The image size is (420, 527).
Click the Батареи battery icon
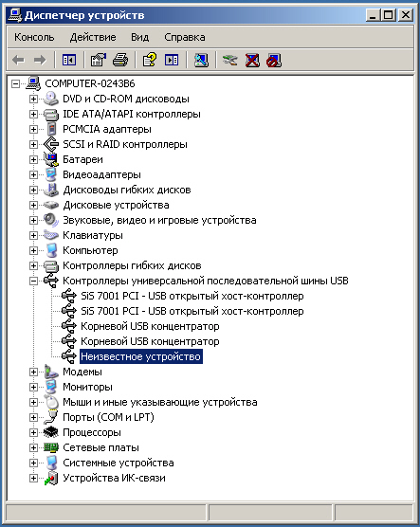point(51,159)
